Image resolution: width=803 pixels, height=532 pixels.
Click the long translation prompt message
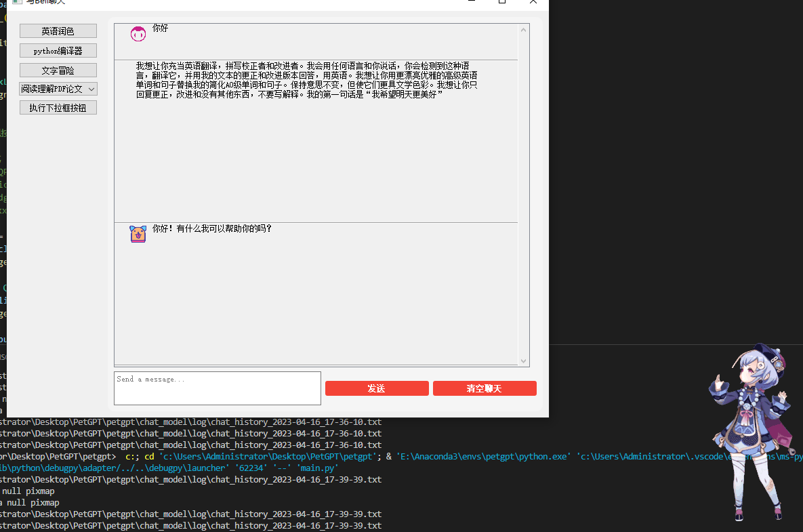(x=306, y=80)
